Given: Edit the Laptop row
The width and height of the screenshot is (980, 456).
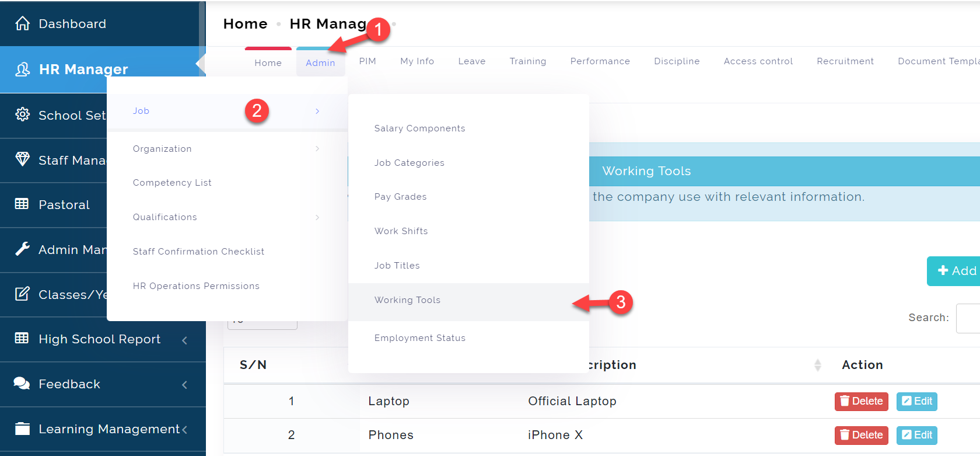Looking at the screenshot, I should click(917, 401).
